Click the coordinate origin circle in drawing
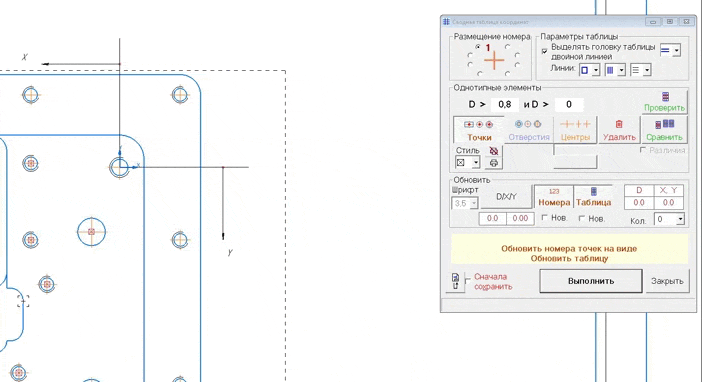The height and width of the screenshot is (382, 702). [119, 167]
